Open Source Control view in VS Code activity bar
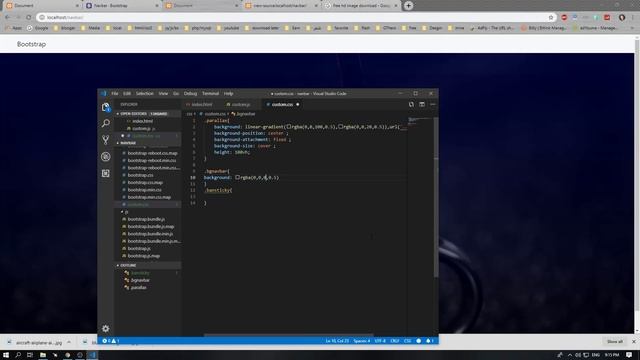 pos(106,140)
